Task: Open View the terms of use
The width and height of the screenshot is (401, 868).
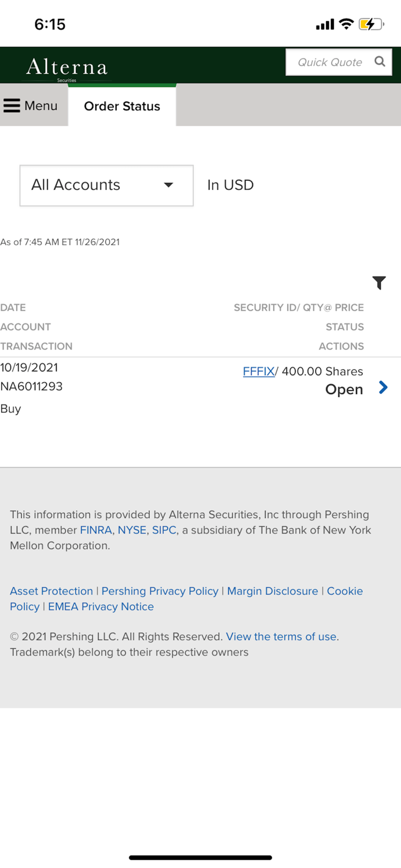Action: [x=281, y=636]
